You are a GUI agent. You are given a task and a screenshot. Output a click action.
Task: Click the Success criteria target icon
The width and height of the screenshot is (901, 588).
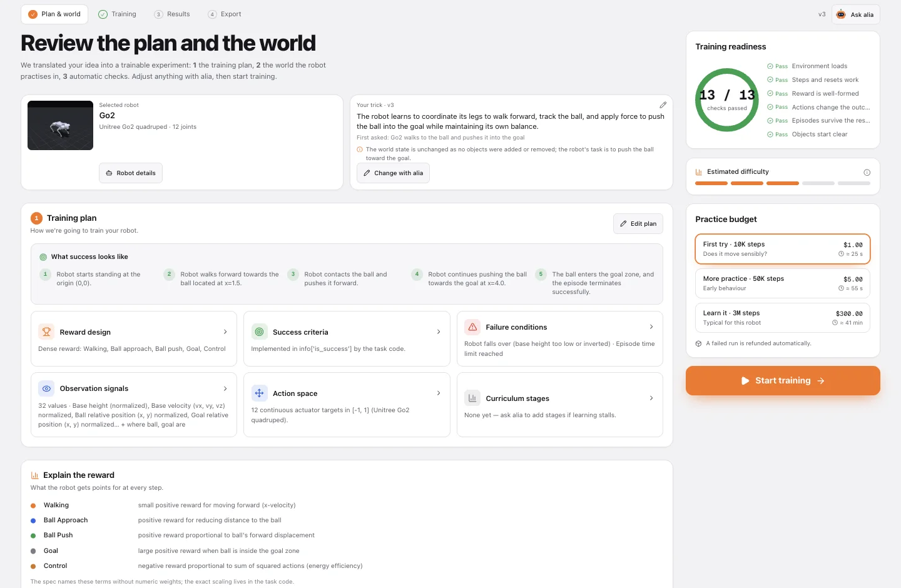(259, 332)
